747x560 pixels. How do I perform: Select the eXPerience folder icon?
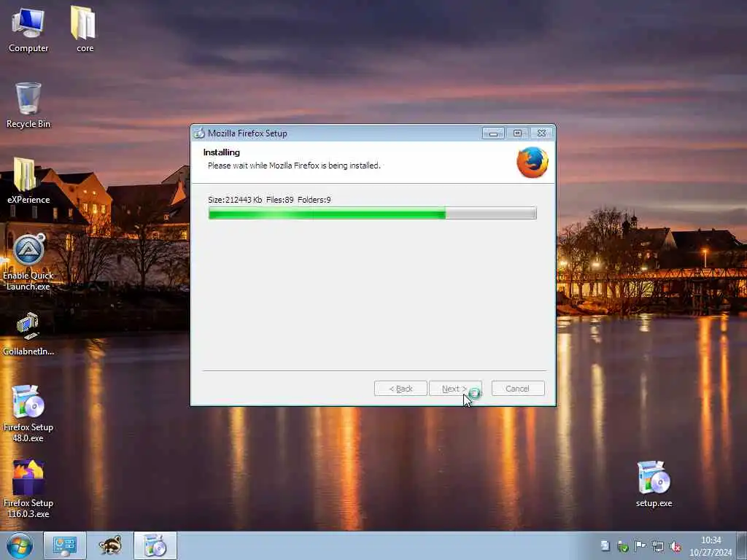click(x=28, y=181)
